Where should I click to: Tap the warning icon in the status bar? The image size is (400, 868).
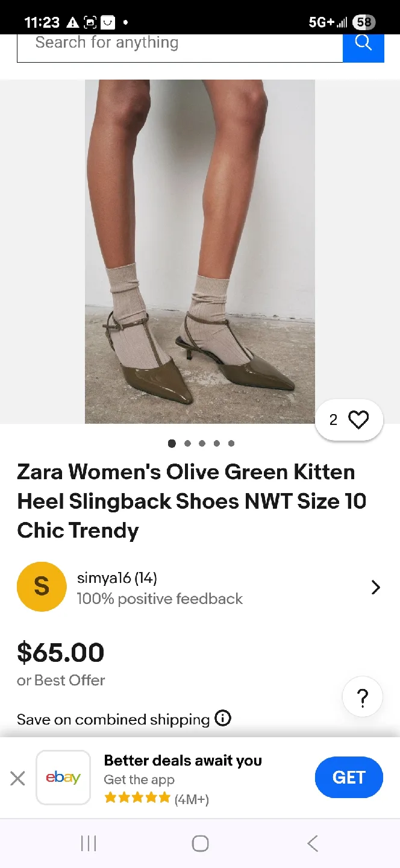pyautogui.click(x=72, y=22)
